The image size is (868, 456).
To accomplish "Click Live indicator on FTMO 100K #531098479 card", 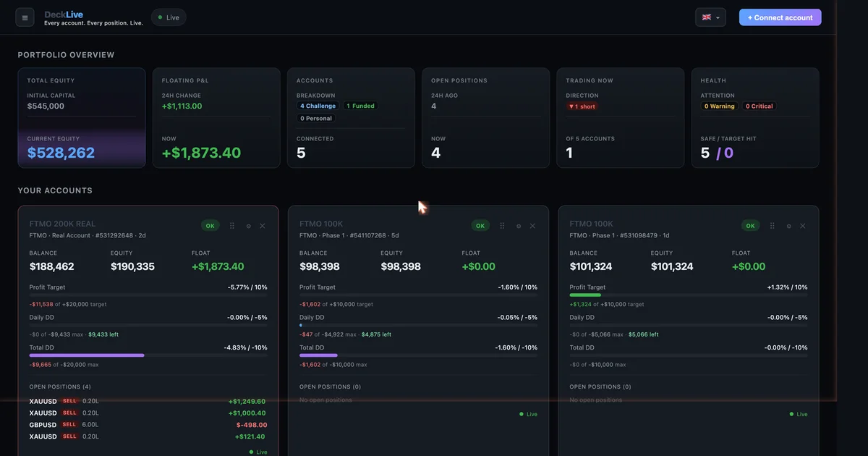I will click(799, 414).
